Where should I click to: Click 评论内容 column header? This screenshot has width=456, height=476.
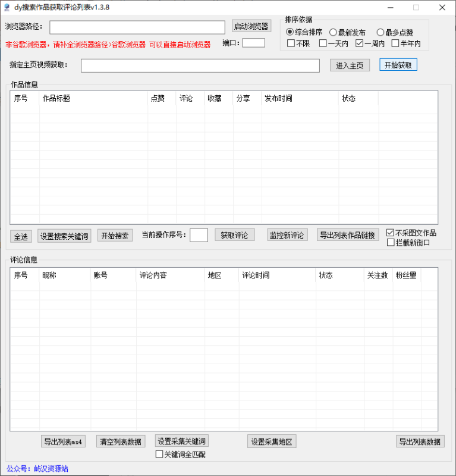tap(170, 275)
